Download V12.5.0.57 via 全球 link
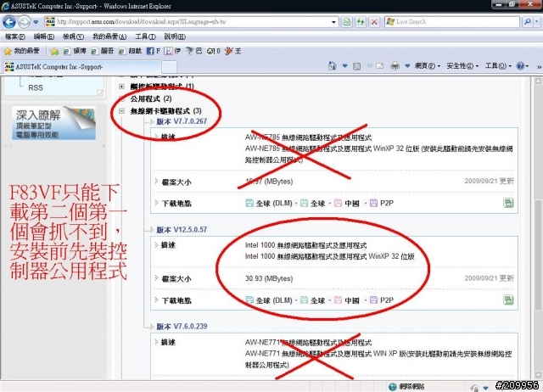This screenshot has width=543, height=392. 313,300
